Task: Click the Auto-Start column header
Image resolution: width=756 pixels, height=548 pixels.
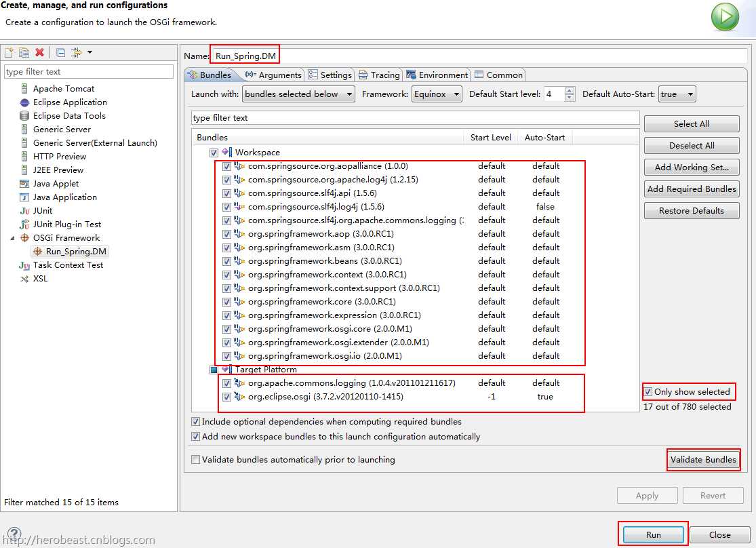Action: click(x=544, y=138)
